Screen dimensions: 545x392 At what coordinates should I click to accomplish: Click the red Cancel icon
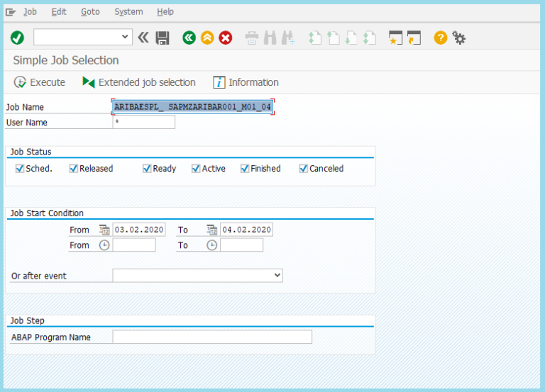coord(226,38)
